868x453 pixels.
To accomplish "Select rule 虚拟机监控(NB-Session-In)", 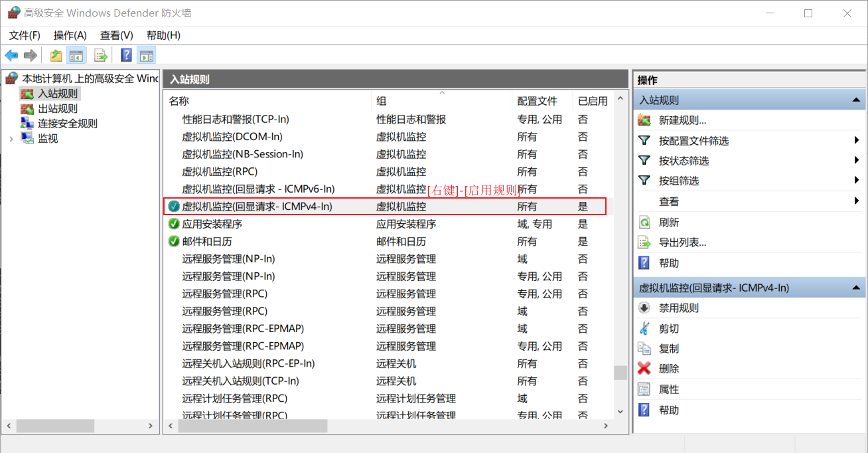I will click(x=388, y=154).
